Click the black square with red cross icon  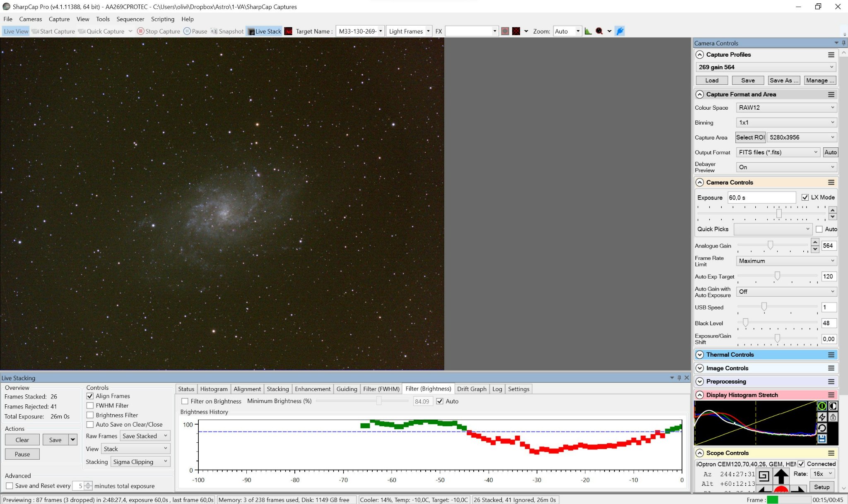(x=516, y=31)
